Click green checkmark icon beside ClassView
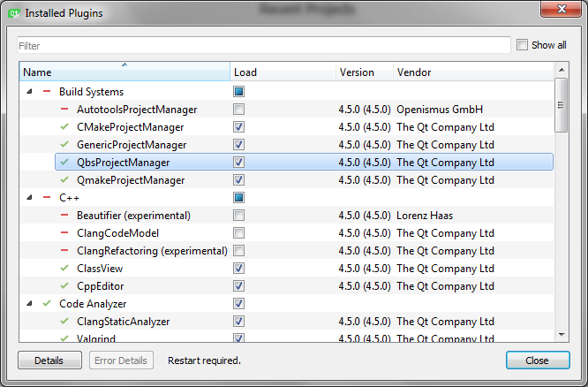 (x=64, y=269)
